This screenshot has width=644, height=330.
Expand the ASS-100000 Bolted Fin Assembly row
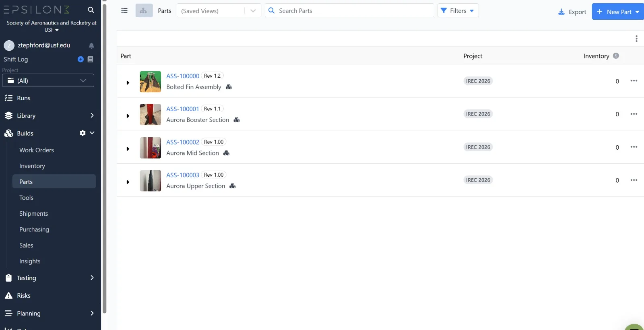coord(128,83)
